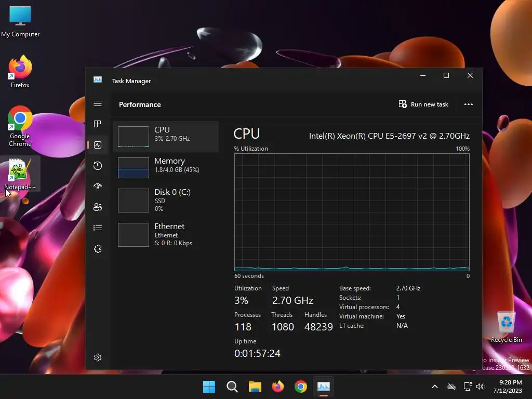Maximize the Task Manager window
532x399 pixels.
(446, 75)
